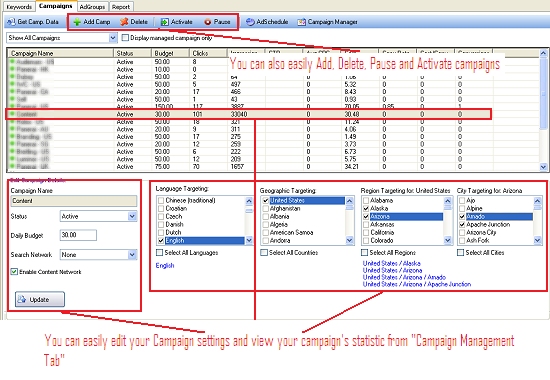Click scroll up arrow of campaign table

543,53
